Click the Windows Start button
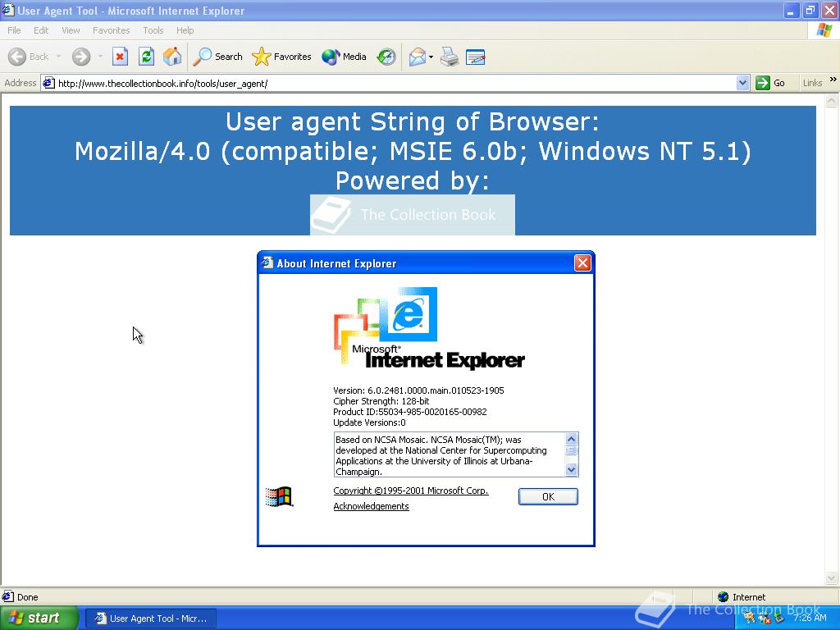Image resolution: width=840 pixels, height=630 pixels. (39, 618)
